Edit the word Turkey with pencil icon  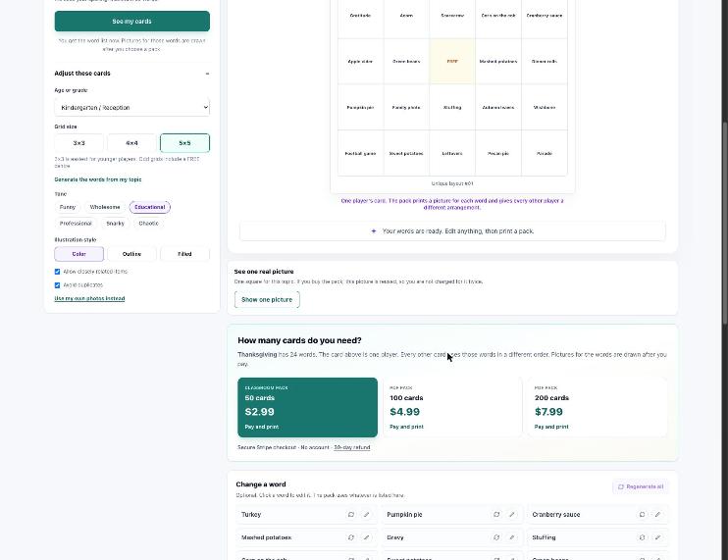[x=366, y=515]
